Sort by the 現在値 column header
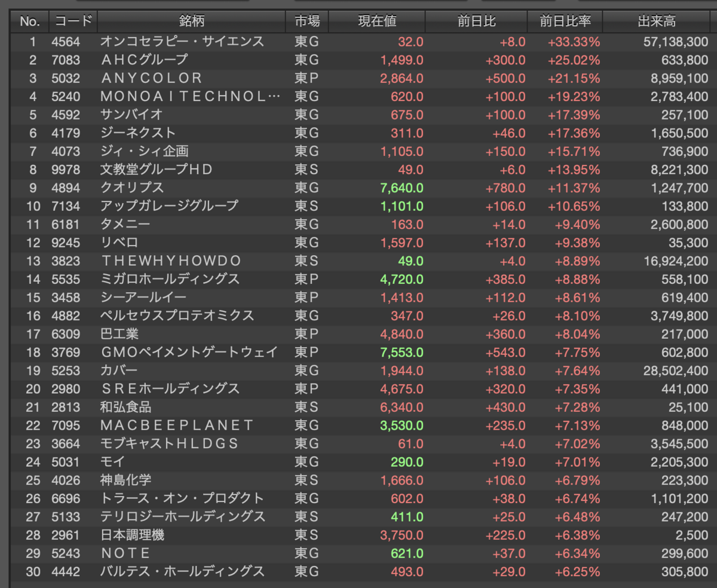The height and width of the screenshot is (588, 717). pyautogui.click(x=377, y=22)
